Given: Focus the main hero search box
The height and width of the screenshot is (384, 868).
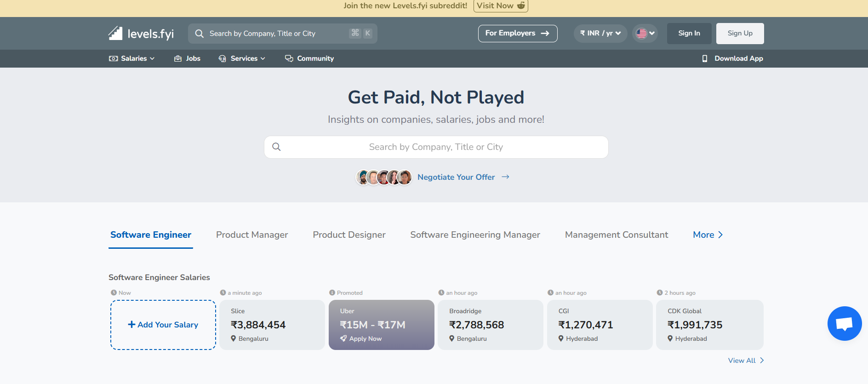Looking at the screenshot, I should pyautogui.click(x=436, y=147).
